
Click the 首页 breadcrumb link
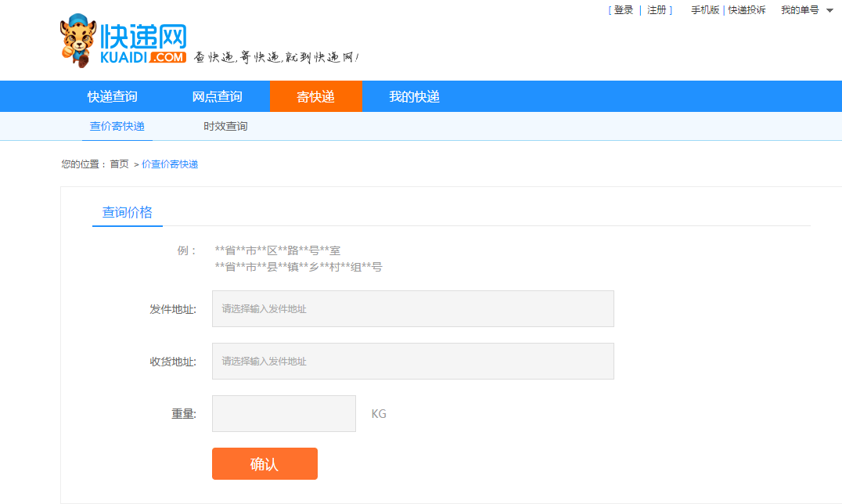(119, 164)
